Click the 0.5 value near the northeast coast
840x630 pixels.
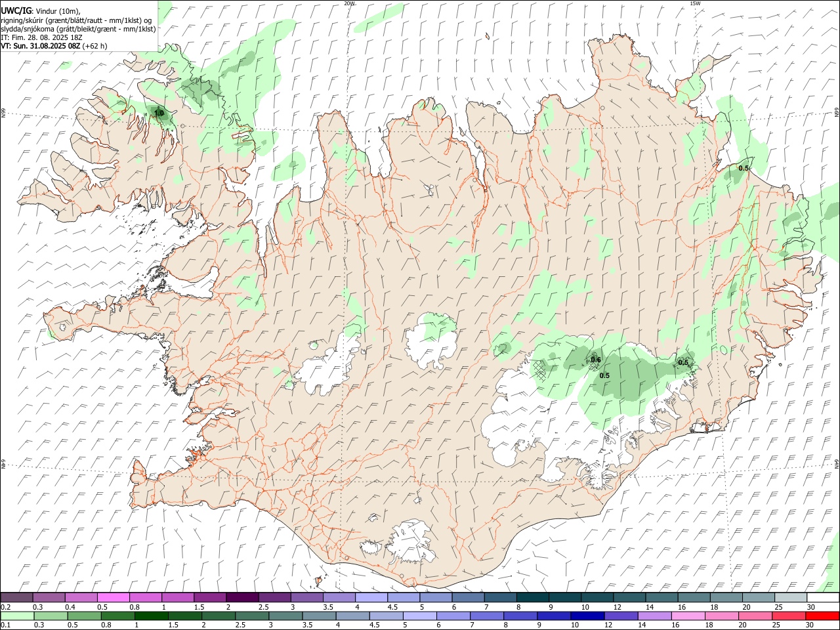click(744, 169)
